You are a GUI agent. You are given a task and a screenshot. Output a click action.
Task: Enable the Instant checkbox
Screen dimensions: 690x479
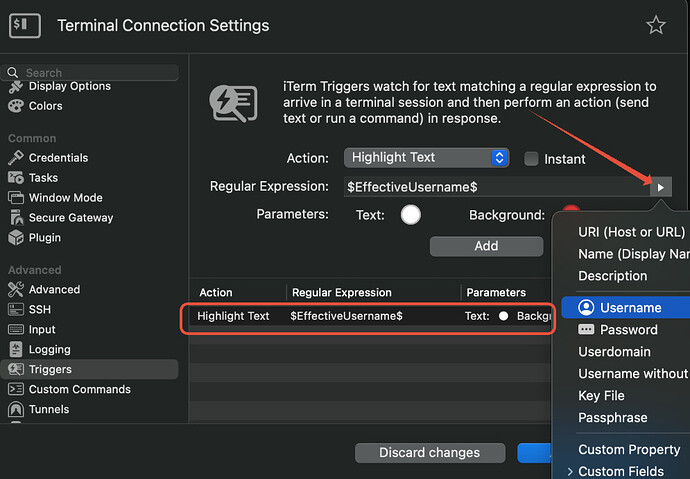(532, 158)
